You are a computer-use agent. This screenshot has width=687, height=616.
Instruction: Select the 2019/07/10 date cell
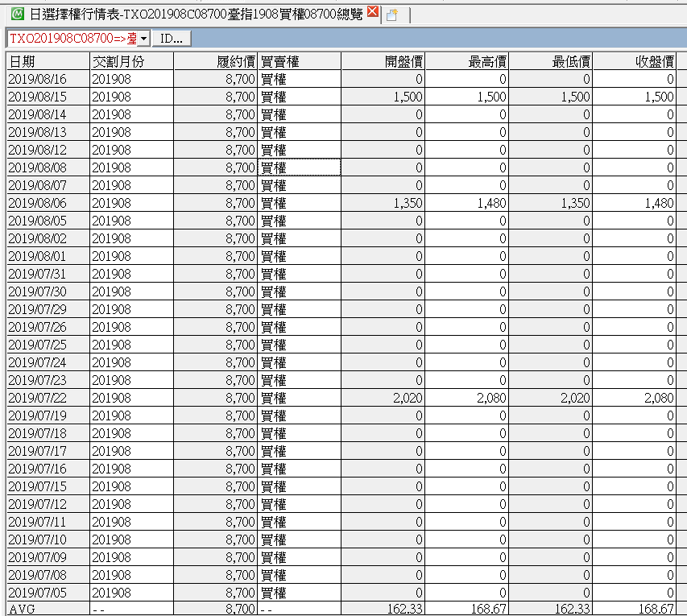pyautogui.click(x=48, y=540)
